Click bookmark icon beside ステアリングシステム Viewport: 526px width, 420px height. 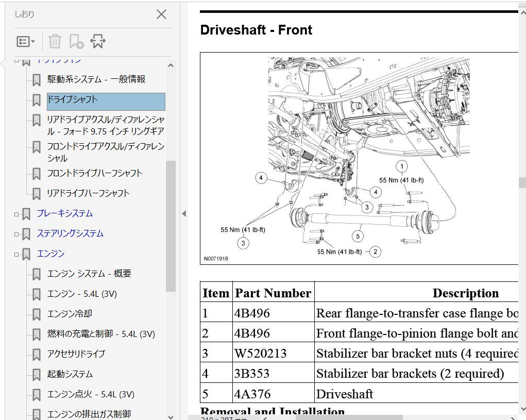[26, 234]
